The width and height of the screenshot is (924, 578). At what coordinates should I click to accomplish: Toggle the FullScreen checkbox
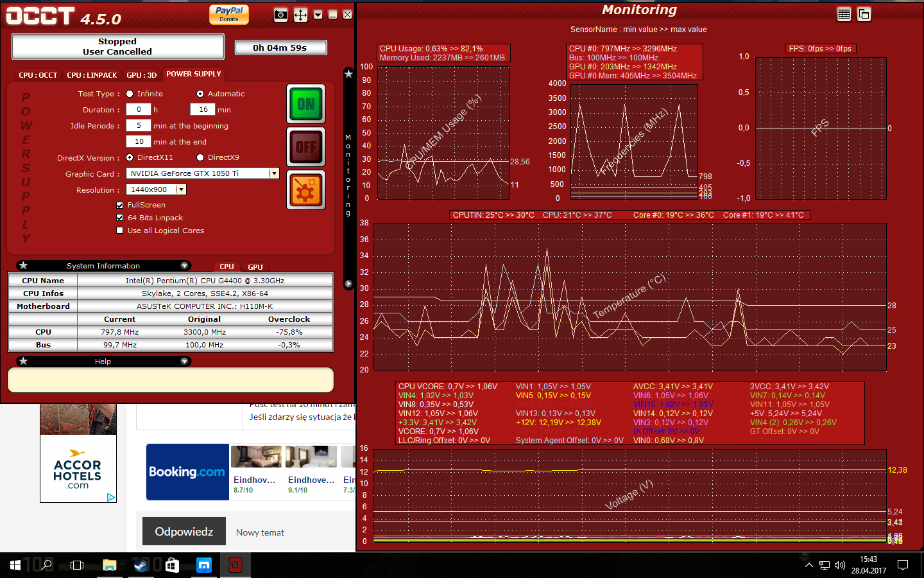[120, 205]
